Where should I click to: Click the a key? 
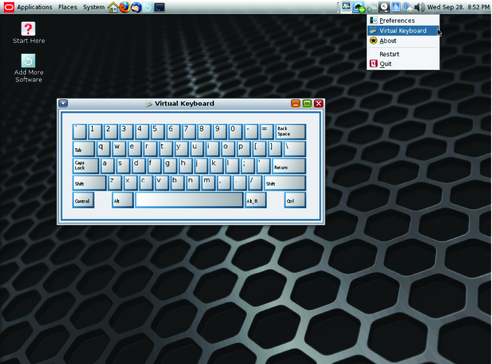[x=107, y=166]
